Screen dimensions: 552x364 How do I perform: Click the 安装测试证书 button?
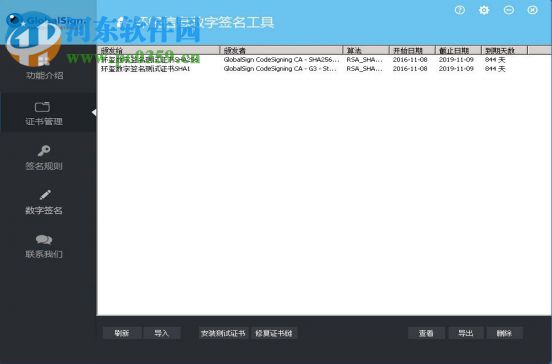coord(223,333)
